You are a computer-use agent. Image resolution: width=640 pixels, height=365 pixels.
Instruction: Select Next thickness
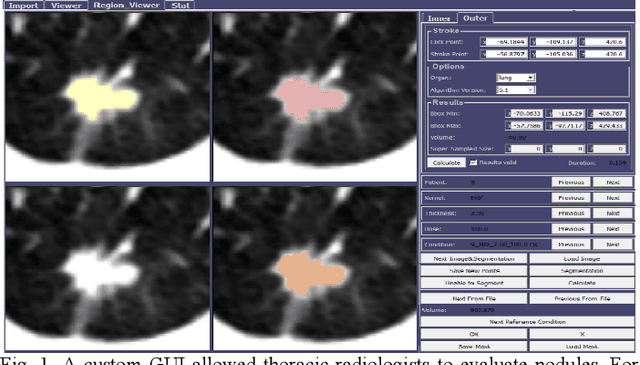[x=613, y=213]
